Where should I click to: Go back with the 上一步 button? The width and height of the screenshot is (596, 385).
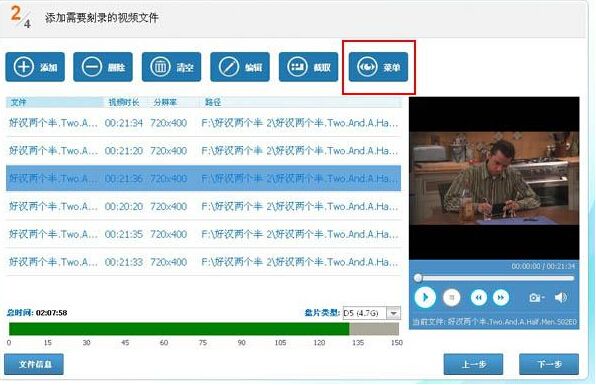[473, 364]
